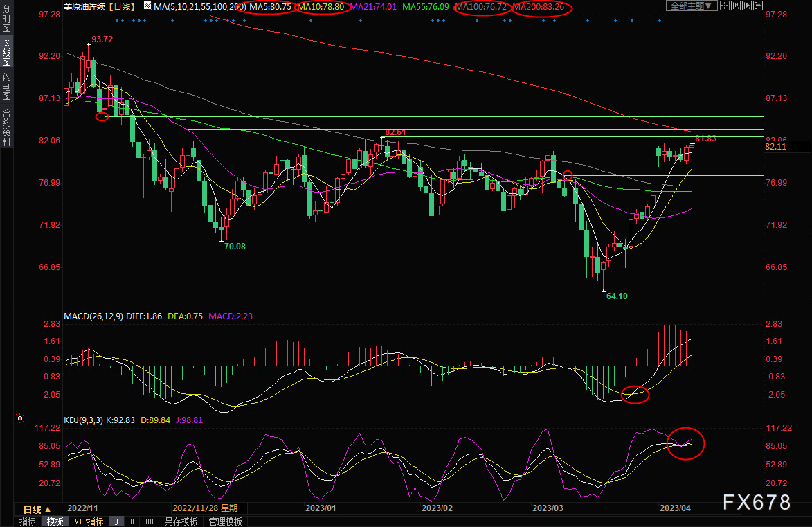Click the 93.72 high price marker
Image resolution: width=812 pixels, height=527 pixels.
[x=102, y=39]
